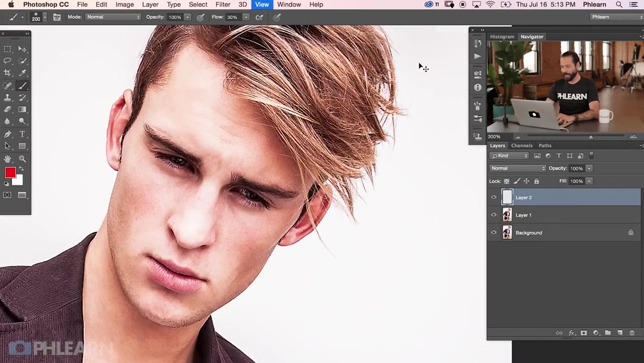Select the Hand tool

8,159
